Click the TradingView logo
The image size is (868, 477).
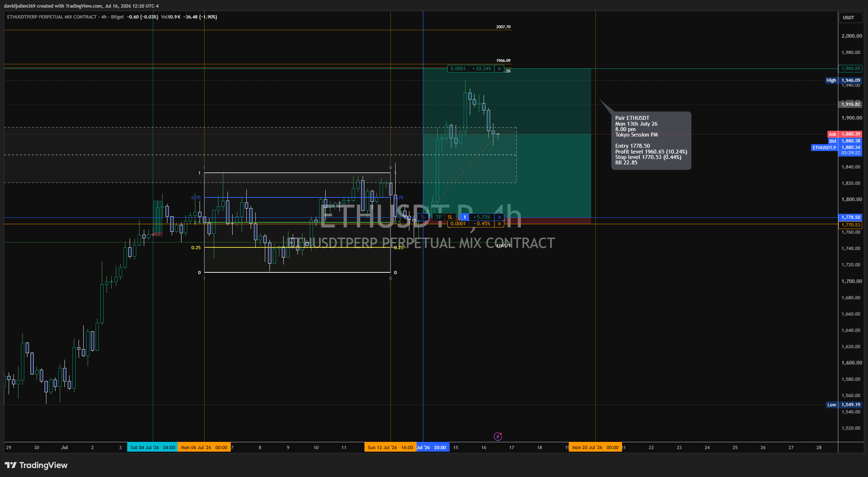click(x=36, y=465)
